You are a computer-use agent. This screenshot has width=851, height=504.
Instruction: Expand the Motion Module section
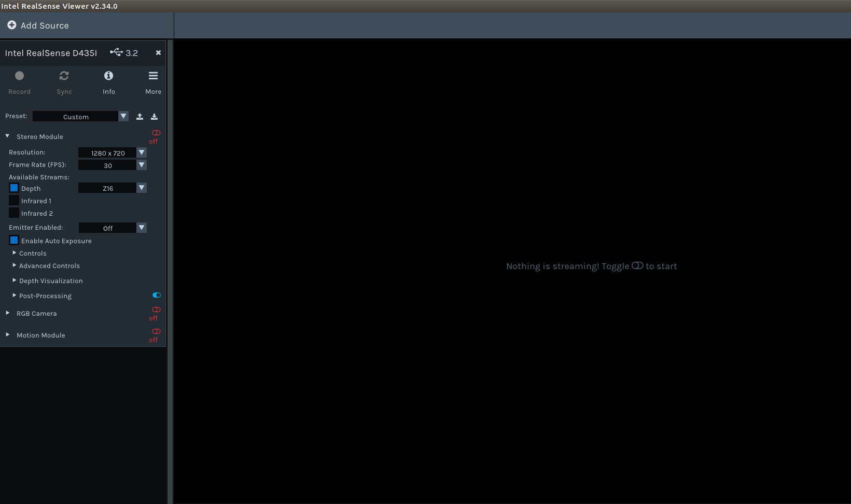(7, 334)
